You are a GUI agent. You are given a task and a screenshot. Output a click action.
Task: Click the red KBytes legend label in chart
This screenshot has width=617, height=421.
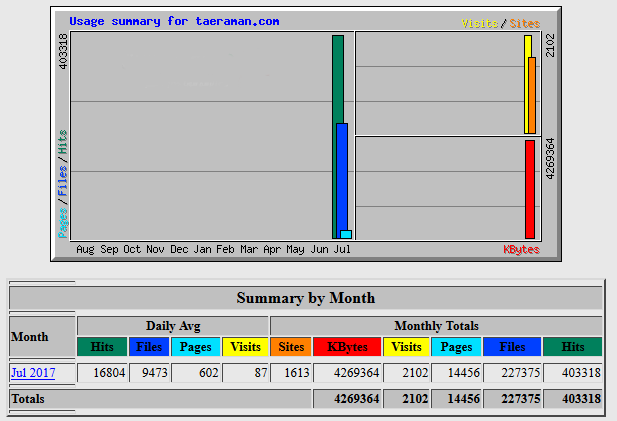click(521, 249)
